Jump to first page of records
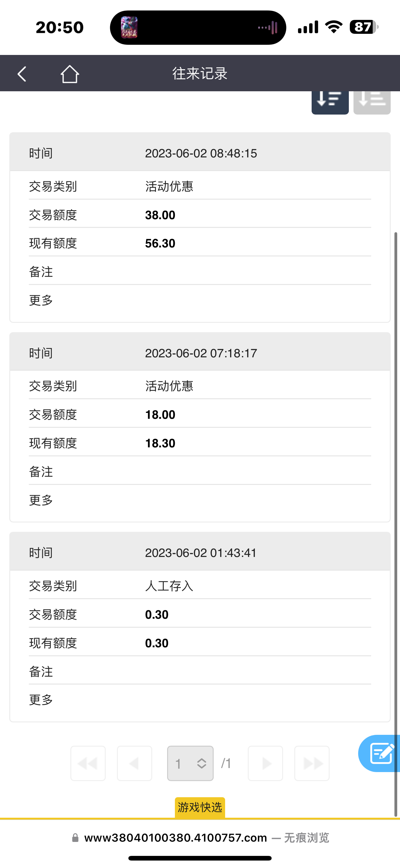Screen dimensions: 400x868 tap(88, 763)
